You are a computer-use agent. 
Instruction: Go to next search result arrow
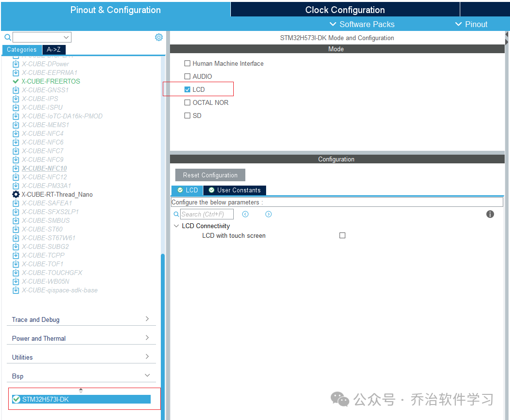point(269,214)
